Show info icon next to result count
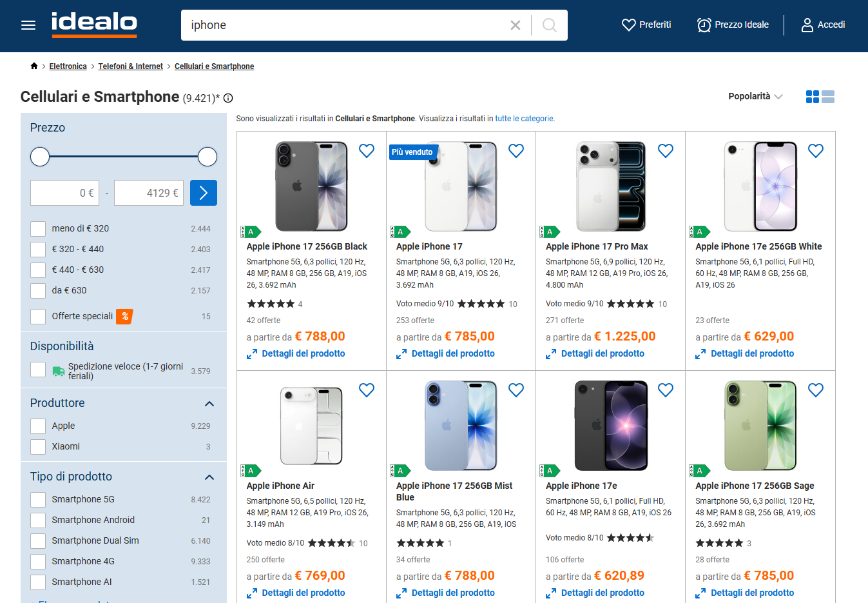The height and width of the screenshot is (603, 868). [x=228, y=98]
